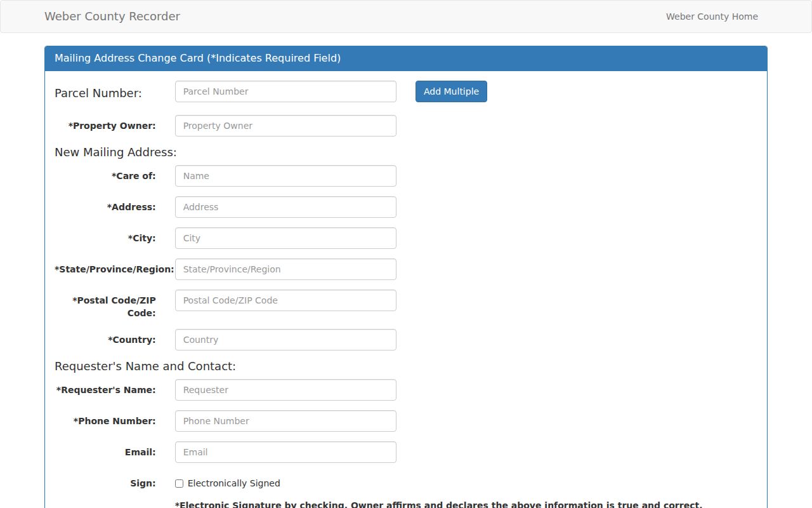Click the *Country: label
This screenshot has height=508, width=812.
pyautogui.click(x=131, y=340)
